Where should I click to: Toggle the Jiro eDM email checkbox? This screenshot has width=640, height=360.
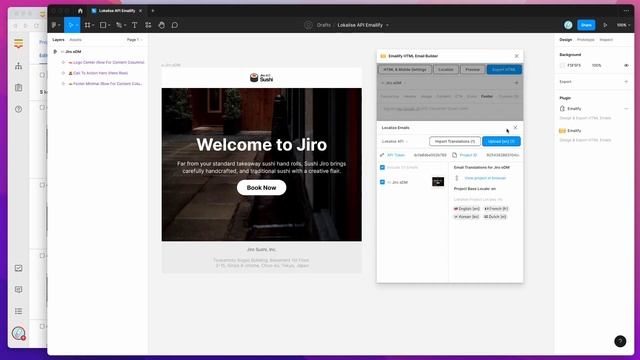point(382,182)
